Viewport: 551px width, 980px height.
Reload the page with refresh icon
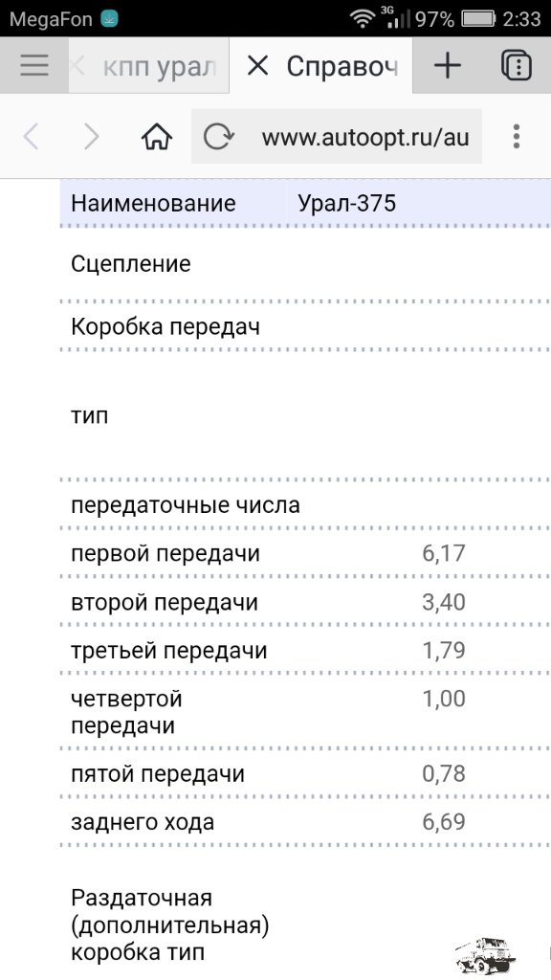click(x=219, y=136)
